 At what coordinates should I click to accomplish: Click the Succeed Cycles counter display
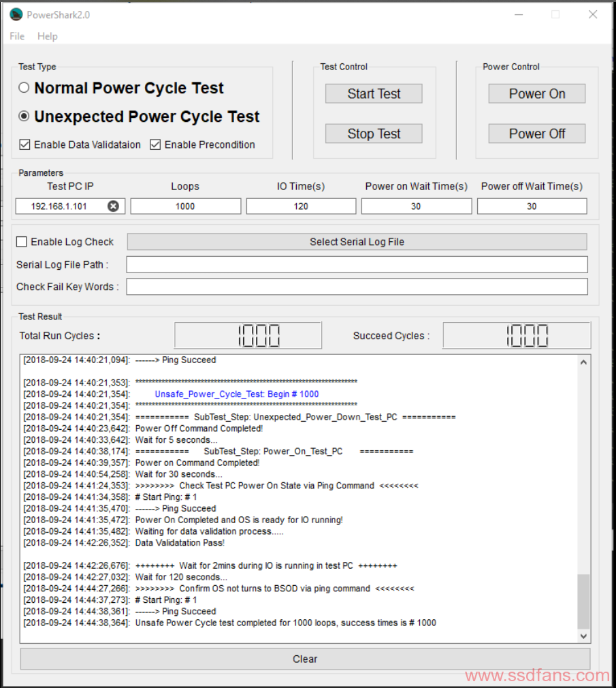coord(517,335)
